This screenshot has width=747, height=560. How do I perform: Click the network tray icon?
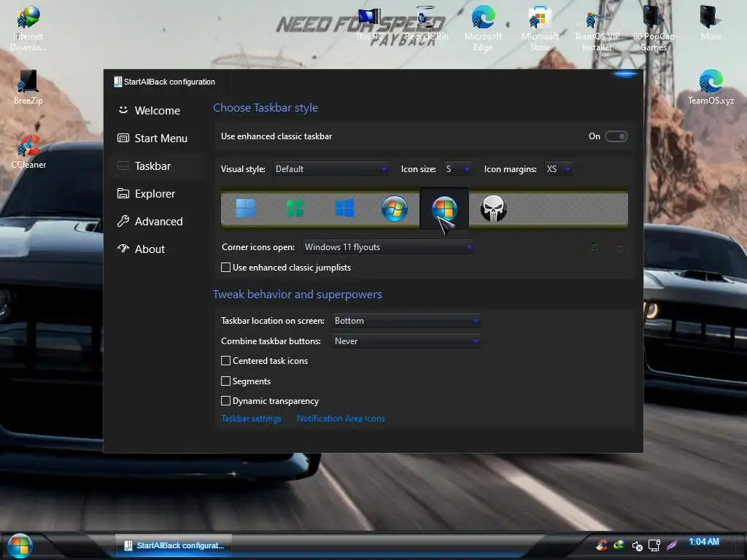click(x=654, y=545)
